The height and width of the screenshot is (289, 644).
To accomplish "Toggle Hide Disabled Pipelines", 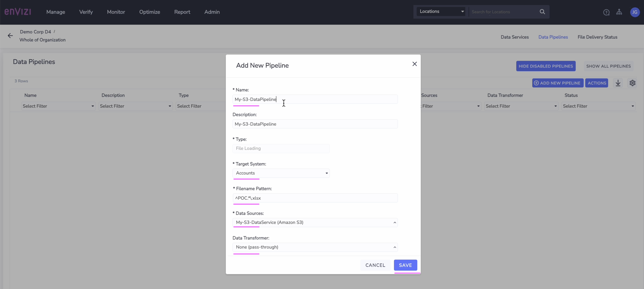I will tap(545, 66).
